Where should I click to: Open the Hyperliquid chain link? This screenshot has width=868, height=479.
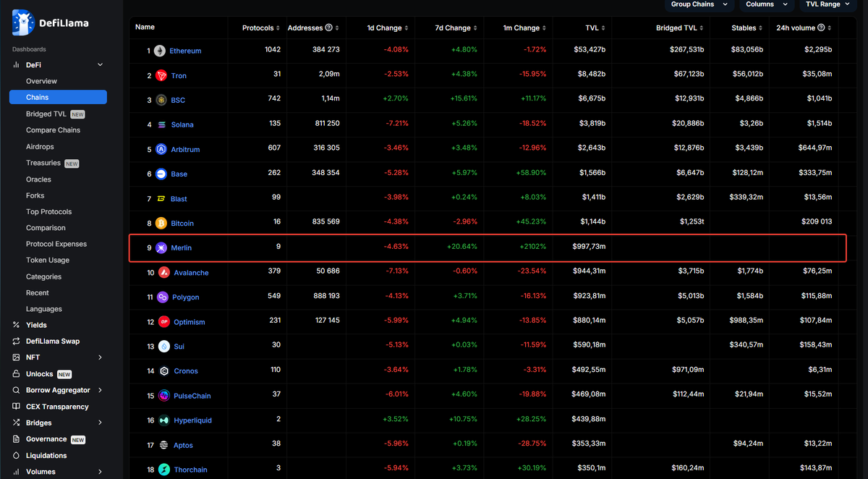(x=193, y=420)
